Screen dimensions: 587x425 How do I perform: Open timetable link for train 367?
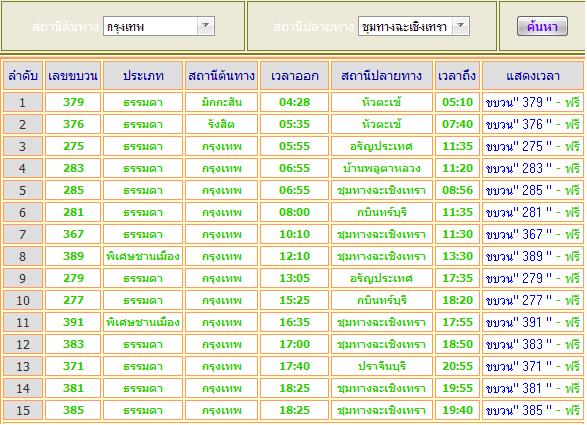coord(533,234)
